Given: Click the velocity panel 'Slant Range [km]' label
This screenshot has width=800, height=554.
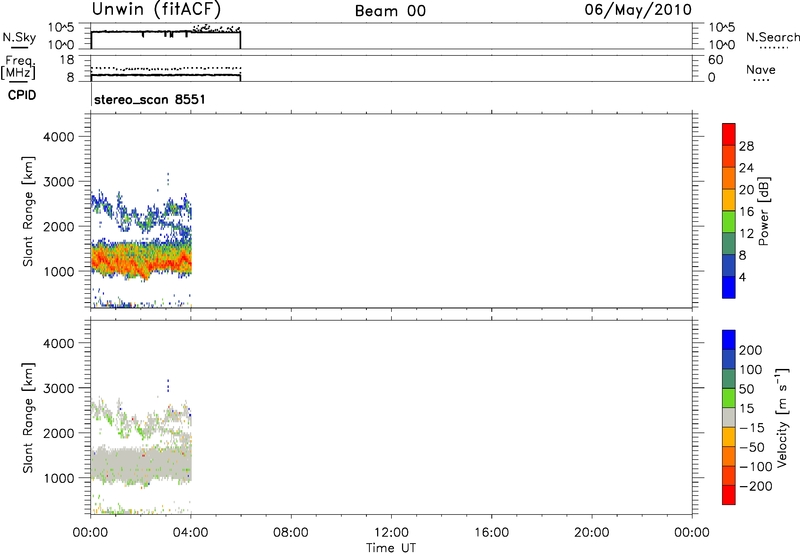Looking at the screenshot, I should click(29, 418).
